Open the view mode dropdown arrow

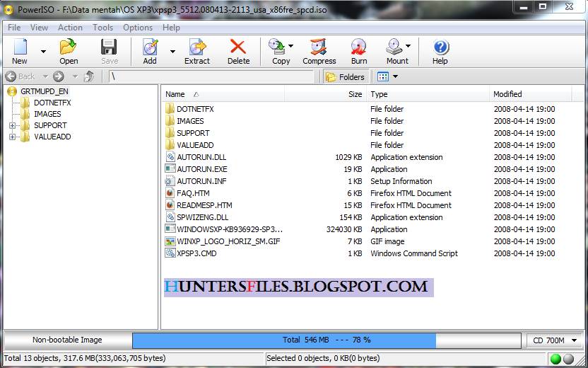[395, 77]
